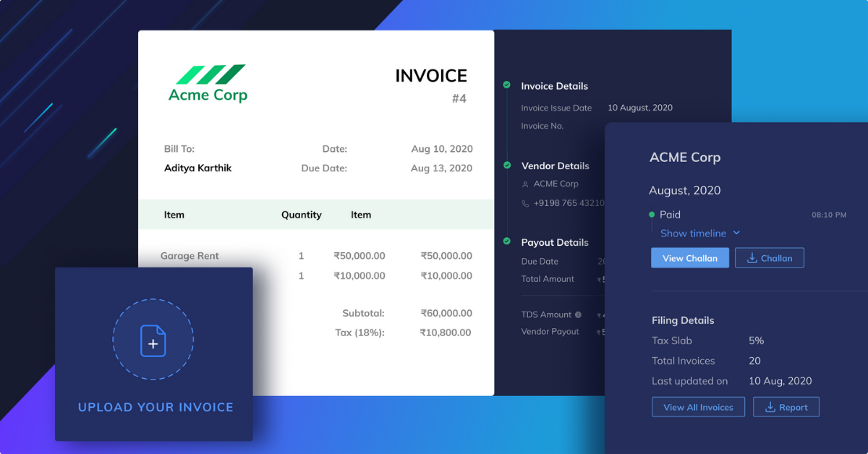868x454 pixels.
Task: Click the Invoice Details section heading
Action: coord(554,86)
